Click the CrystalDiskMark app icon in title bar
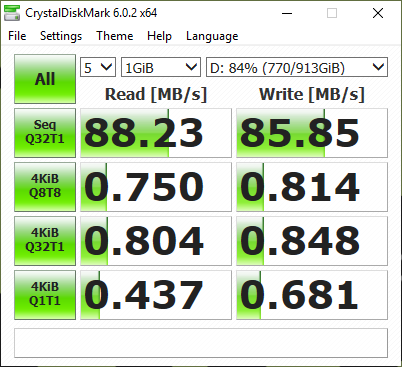Viewport: 402px width, 367px height. click(x=12, y=13)
